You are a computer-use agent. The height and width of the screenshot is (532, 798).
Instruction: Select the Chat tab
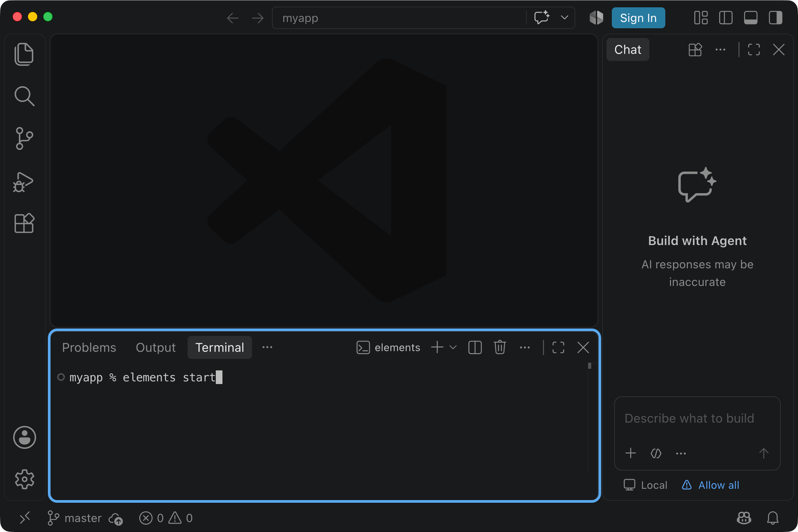click(628, 50)
